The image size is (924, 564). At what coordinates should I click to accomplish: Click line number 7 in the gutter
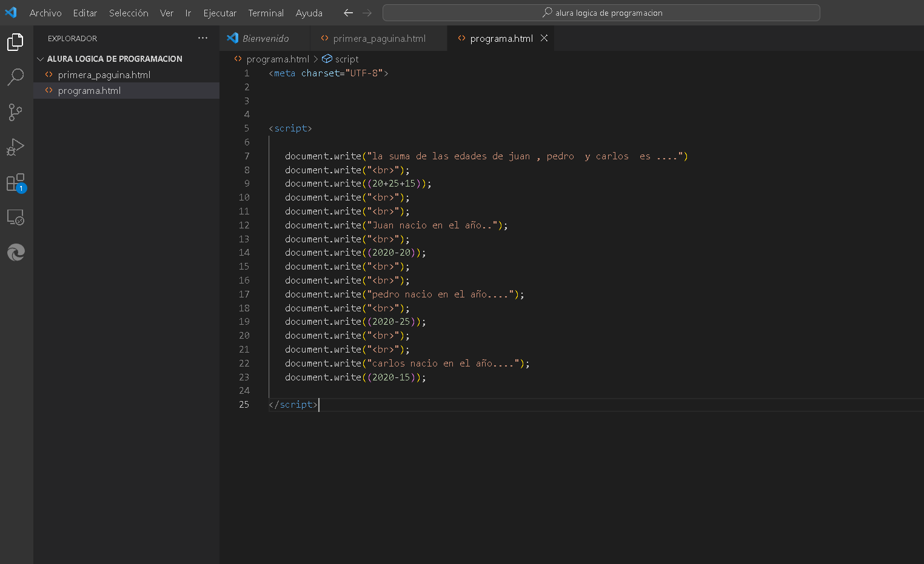(247, 156)
